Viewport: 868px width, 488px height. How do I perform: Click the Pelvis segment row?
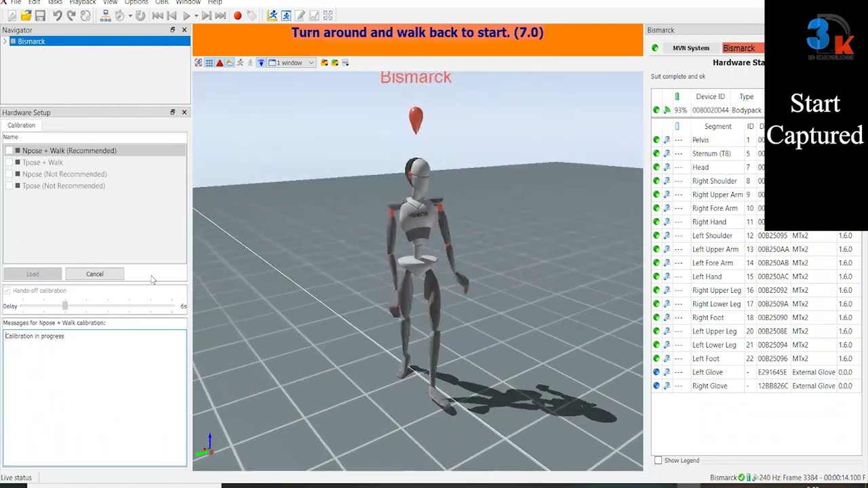(708, 140)
